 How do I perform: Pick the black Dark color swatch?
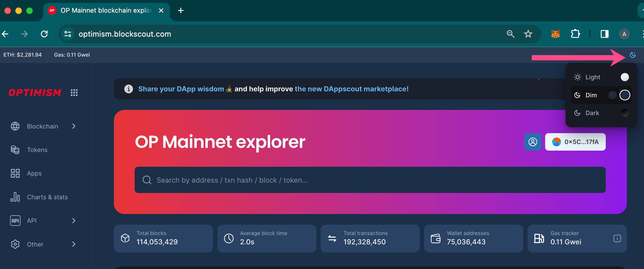tap(625, 113)
